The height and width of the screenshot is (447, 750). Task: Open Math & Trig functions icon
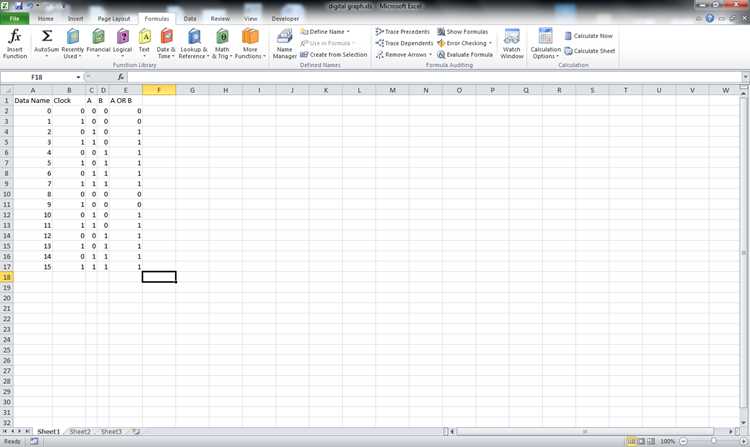222,36
